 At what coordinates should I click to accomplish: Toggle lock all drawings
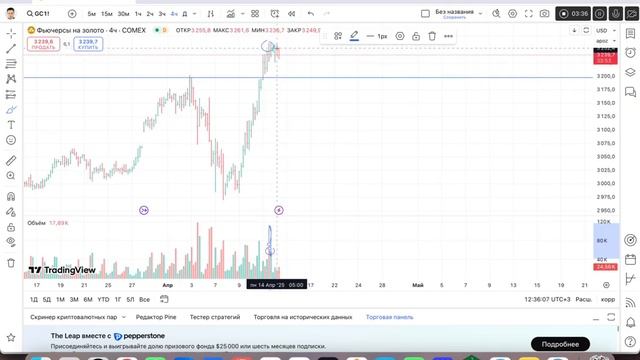(x=11, y=227)
